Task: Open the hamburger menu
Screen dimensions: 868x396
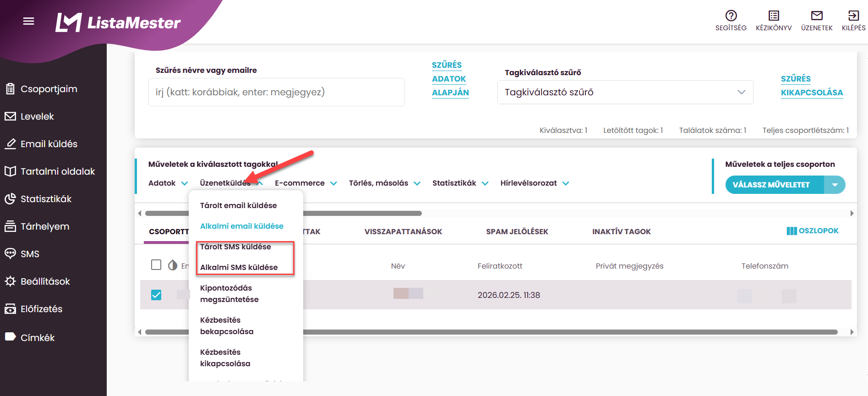Action: [x=28, y=21]
